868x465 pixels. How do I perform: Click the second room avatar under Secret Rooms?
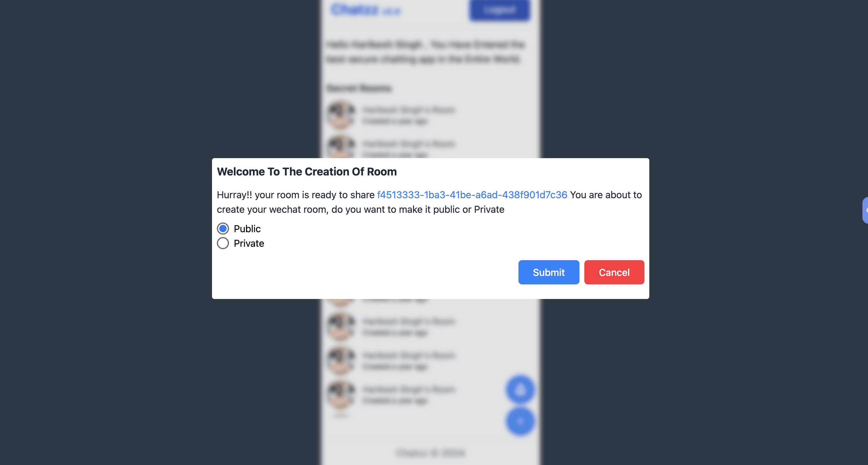tap(341, 147)
